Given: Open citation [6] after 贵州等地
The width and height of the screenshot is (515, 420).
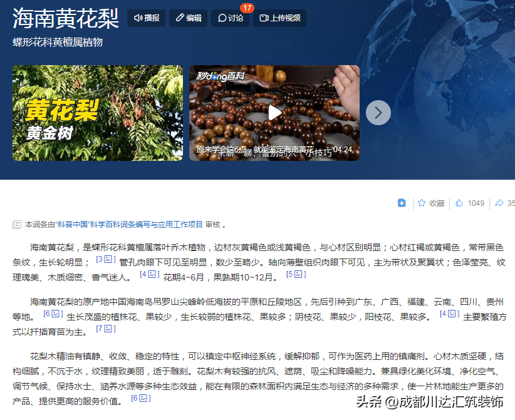Looking at the screenshot, I should pos(53,314).
